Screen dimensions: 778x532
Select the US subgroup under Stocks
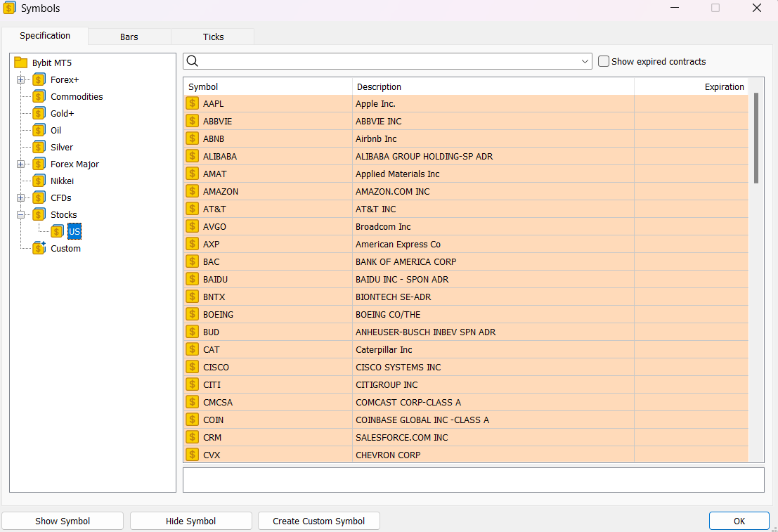(x=74, y=231)
